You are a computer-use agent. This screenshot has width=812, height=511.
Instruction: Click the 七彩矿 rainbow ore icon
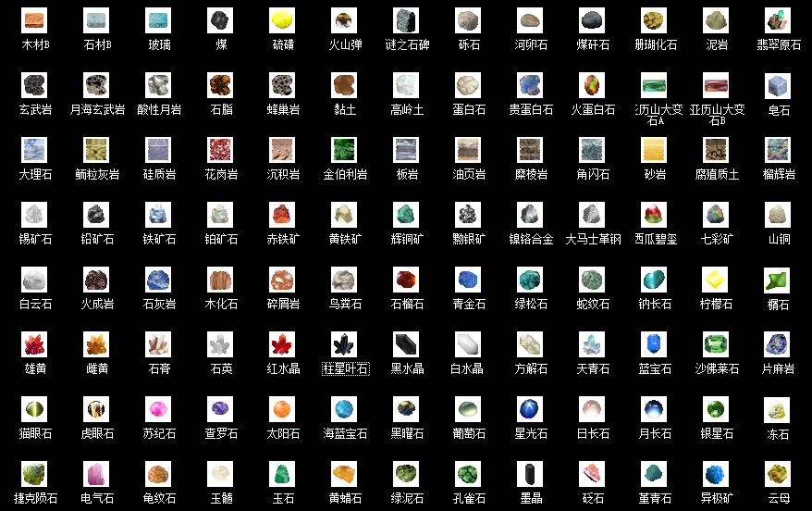click(x=716, y=215)
